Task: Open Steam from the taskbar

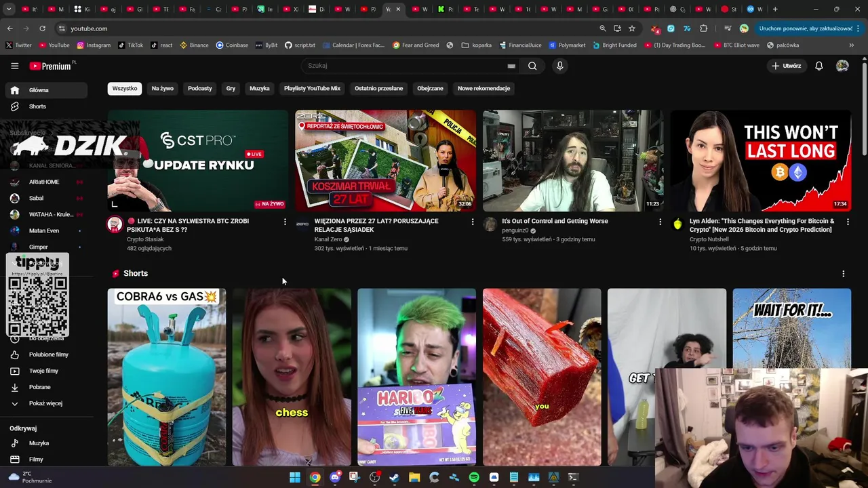Action: click(x=394, y=477)
